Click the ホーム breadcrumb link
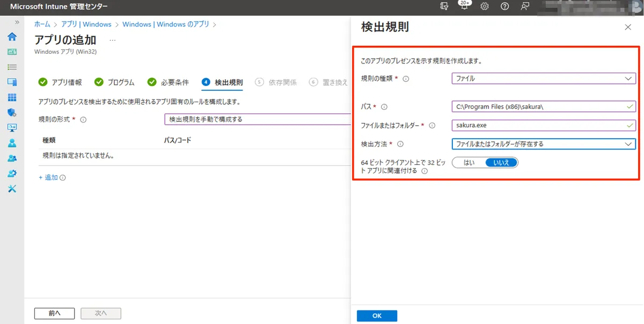 coord(42,24)
